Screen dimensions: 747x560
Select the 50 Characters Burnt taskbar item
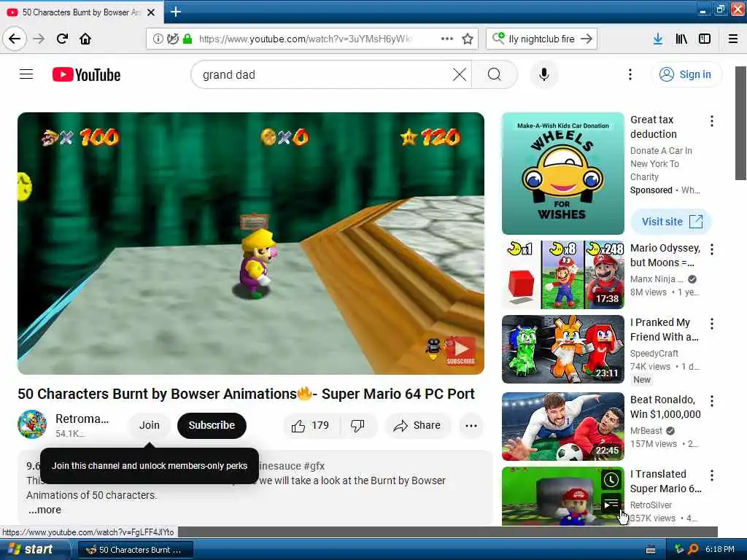tap(135, 550)
